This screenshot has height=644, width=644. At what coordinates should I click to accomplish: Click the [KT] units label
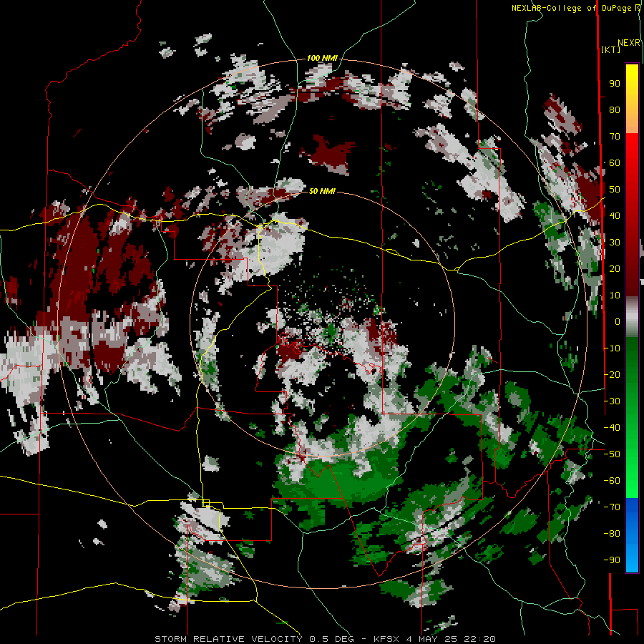click(x=611, y=49)
